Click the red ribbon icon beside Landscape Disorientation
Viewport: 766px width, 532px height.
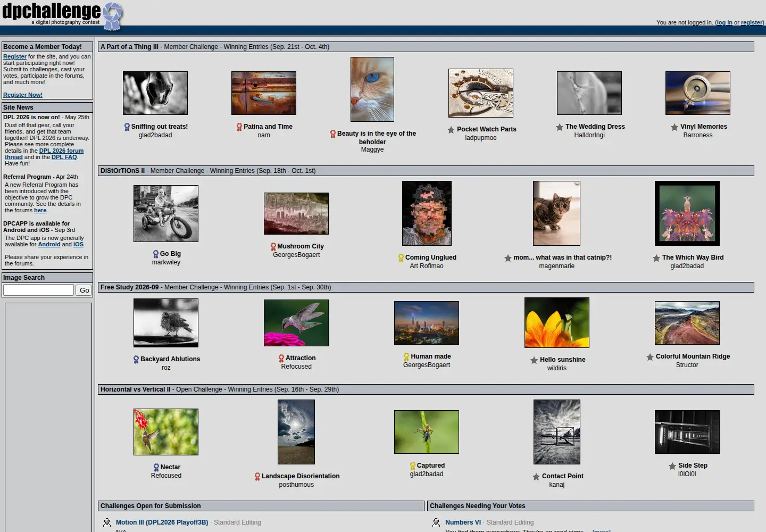tap(257, 476)
